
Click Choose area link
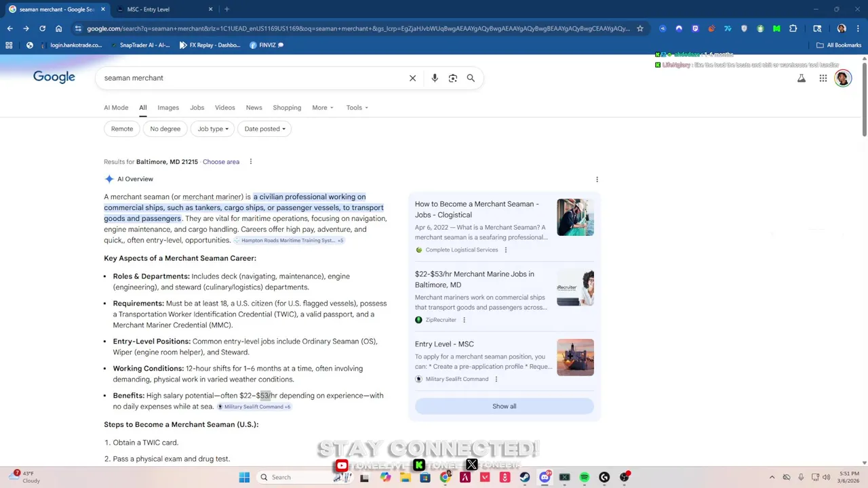(221, 162)
